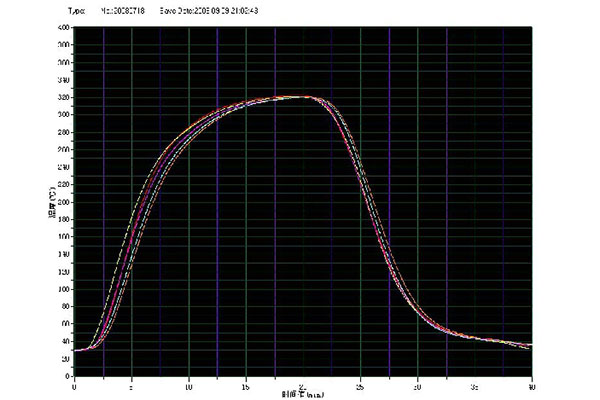Select the 10 tick on the time axis
Viewport: 600px width, 400px height.
[x=188, y=384]
